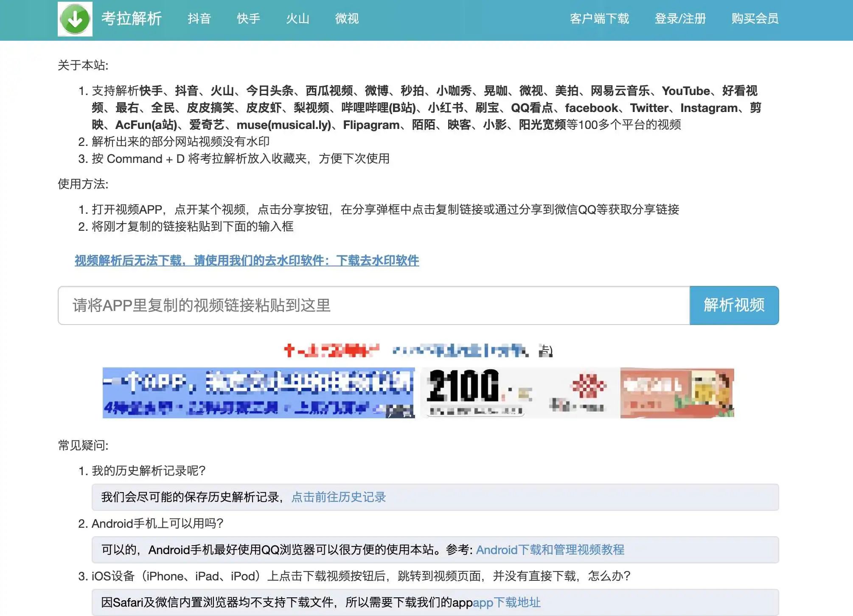Click the text 将刚才复制的链接粘贴到下面的输入框

click(193, 227)
